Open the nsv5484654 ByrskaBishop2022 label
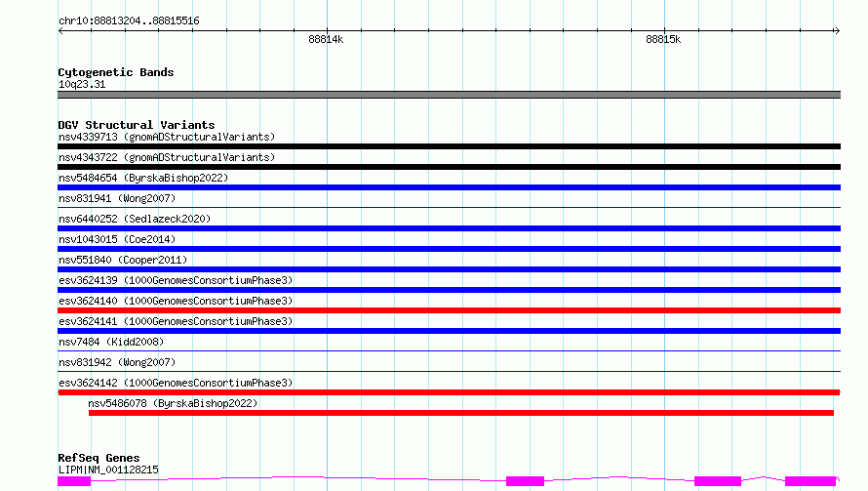Screen dimensions: 868x491 (x=143, y=178)
